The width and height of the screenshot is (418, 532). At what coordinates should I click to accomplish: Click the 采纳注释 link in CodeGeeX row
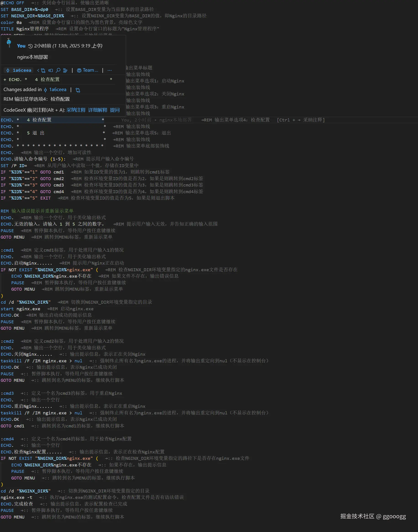click(76, 110)
